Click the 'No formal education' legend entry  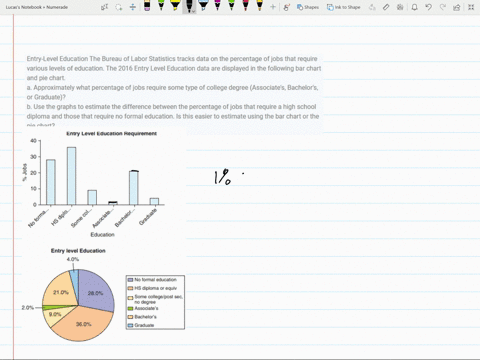click(x=152, y=280)
